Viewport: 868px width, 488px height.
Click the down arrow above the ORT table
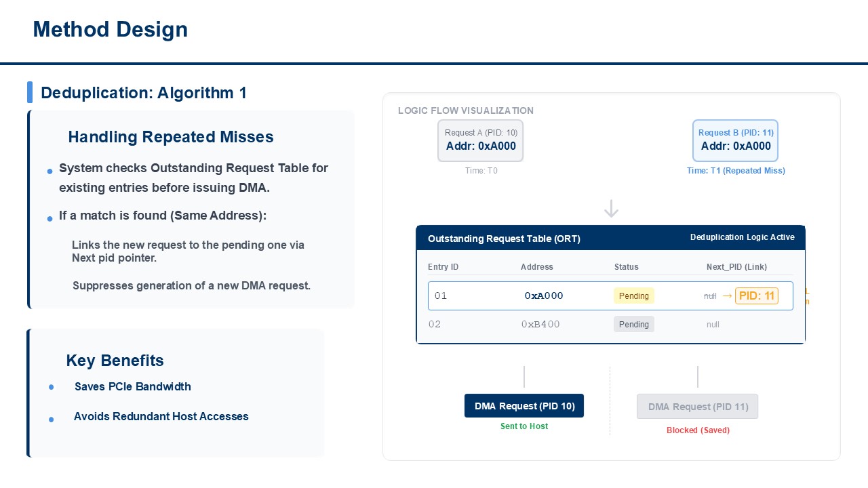(x=611, y=209)
